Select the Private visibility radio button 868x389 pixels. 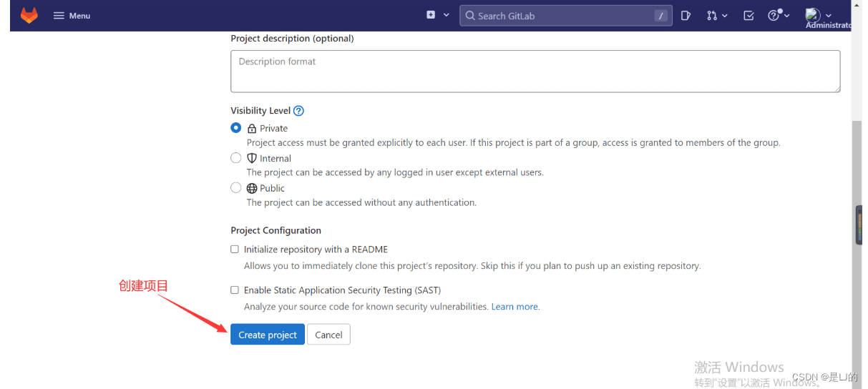[x=236, y=128]
